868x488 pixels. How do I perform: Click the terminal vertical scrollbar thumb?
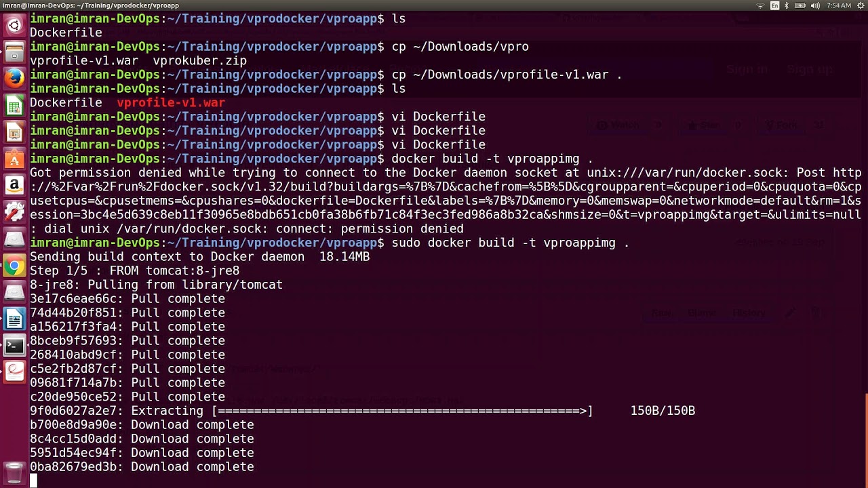coord(865,440)
